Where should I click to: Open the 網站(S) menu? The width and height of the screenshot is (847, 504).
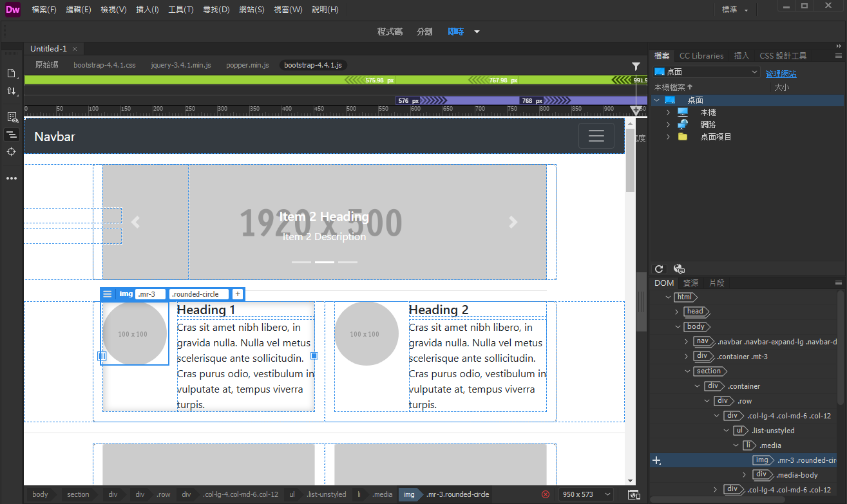pyautogui.click(x=252, y=10)
